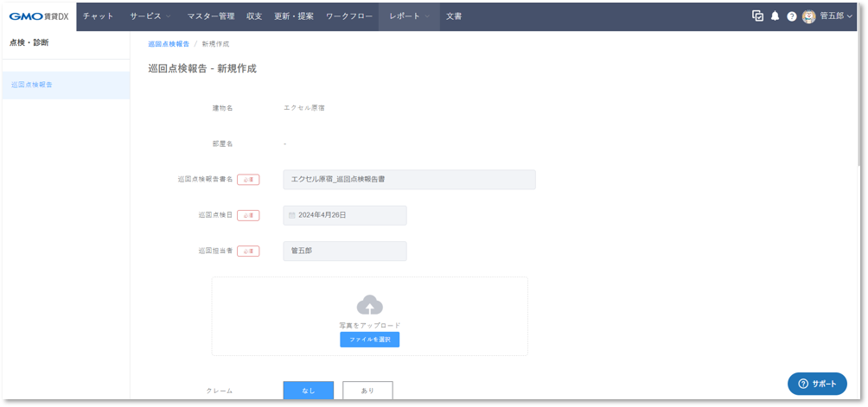Select あり for クレーム

pos(367,391)
